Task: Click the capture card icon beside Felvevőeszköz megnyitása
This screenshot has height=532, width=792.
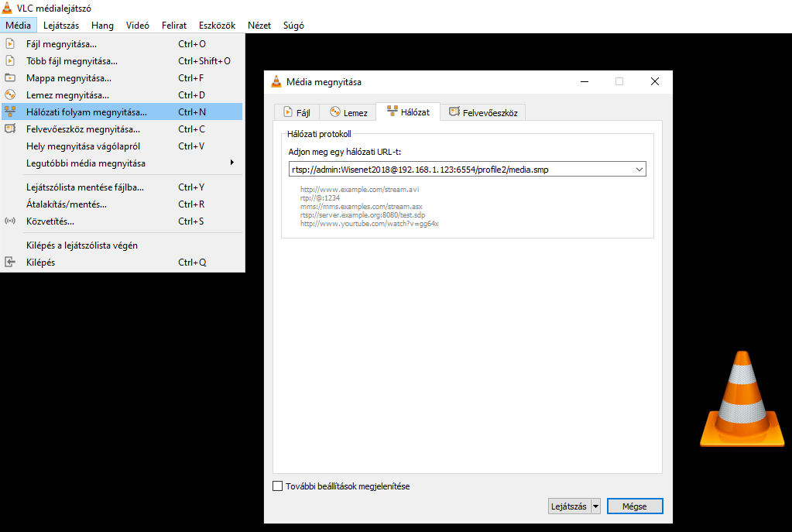Action: click(10, 129)
